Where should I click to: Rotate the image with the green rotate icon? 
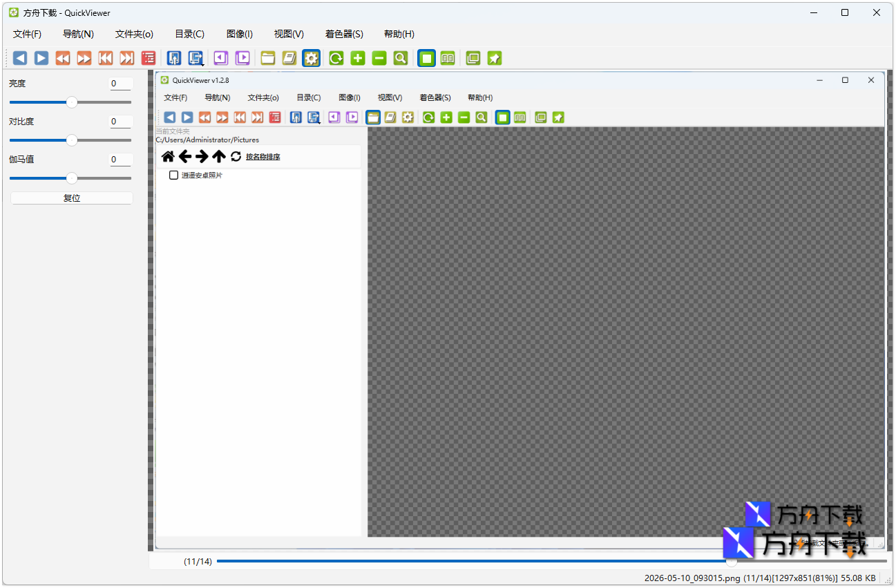336,58
